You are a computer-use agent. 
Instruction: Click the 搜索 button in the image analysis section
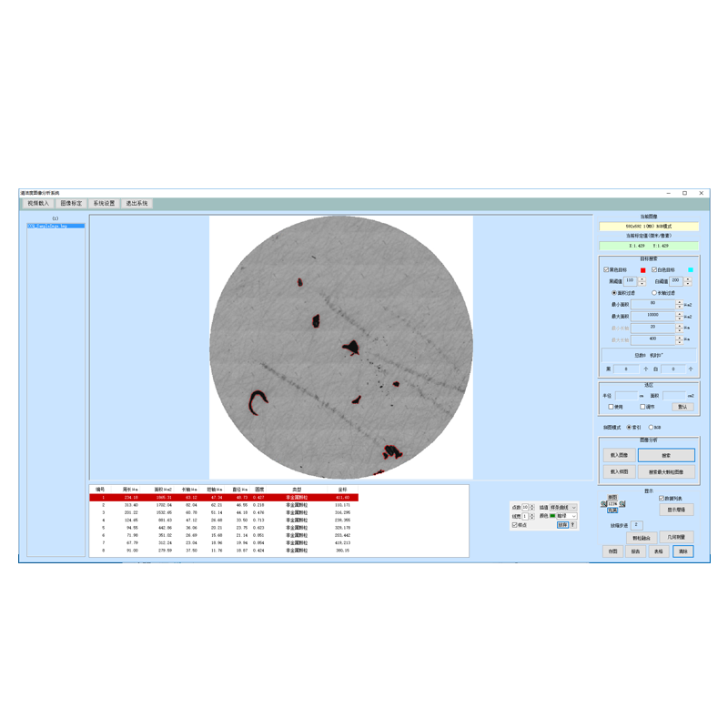(x=666, y=455)
